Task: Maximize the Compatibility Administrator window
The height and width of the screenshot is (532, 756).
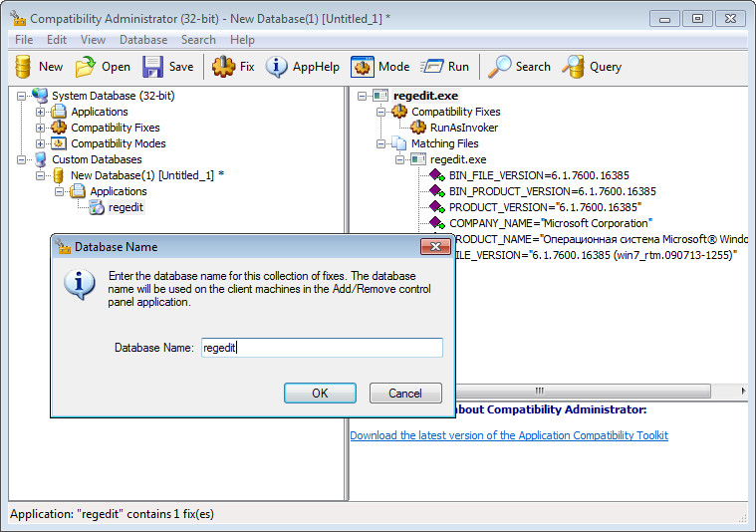Action: (697, 19)
